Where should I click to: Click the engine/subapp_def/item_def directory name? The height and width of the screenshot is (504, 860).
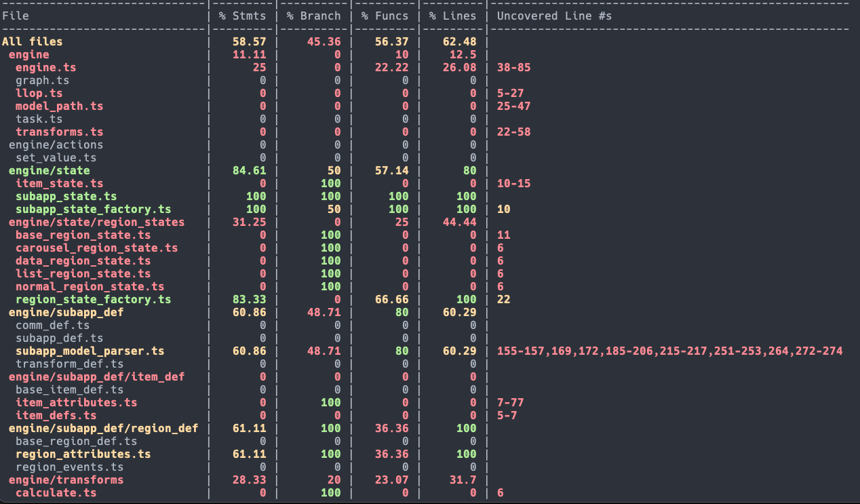coord(96,377)
